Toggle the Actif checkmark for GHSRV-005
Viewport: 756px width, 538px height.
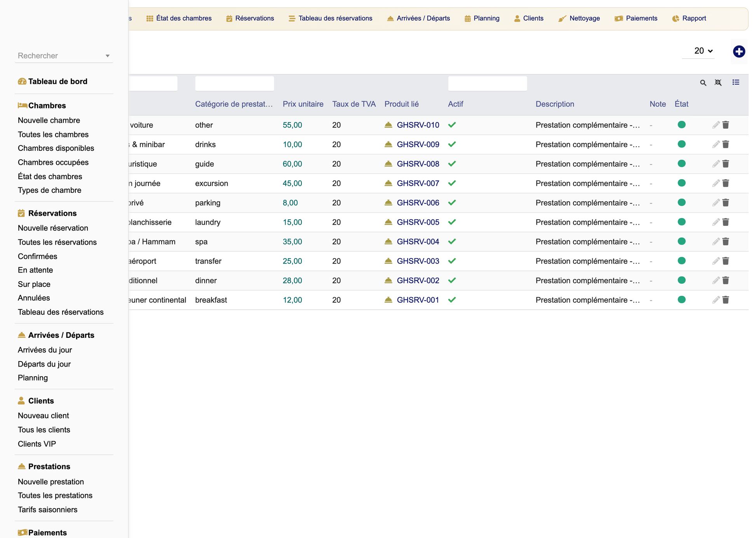pyautogui.click(x=452, y=222)
